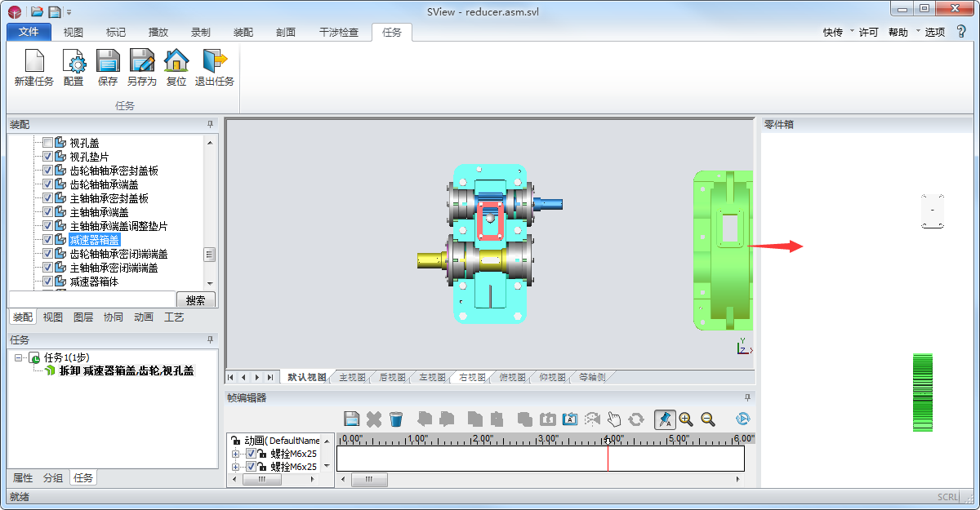Collapse the 任务1(1步) tree node

tap(18, 357)
